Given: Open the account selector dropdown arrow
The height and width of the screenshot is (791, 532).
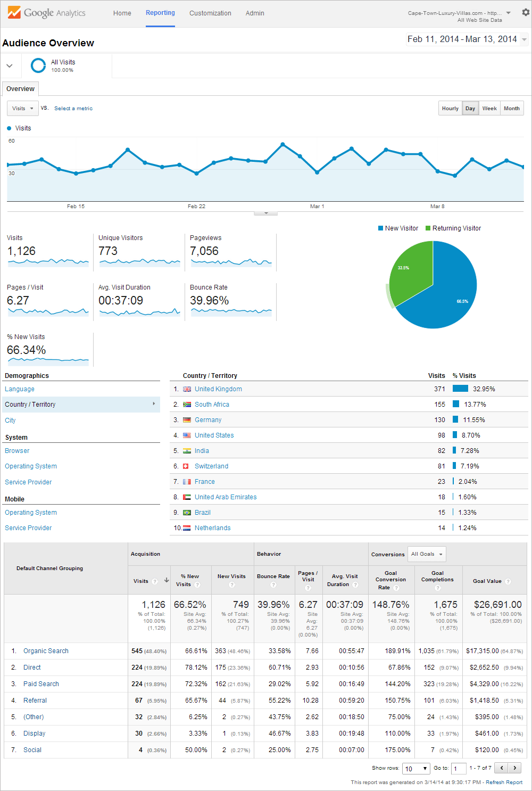Looking at the screenshot, I should pos(509,13).
